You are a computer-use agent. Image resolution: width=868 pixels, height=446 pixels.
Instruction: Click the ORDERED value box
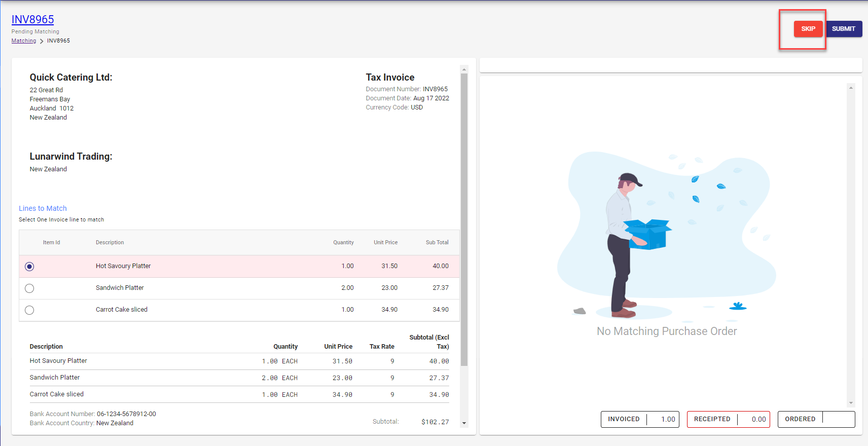(816, 419)
